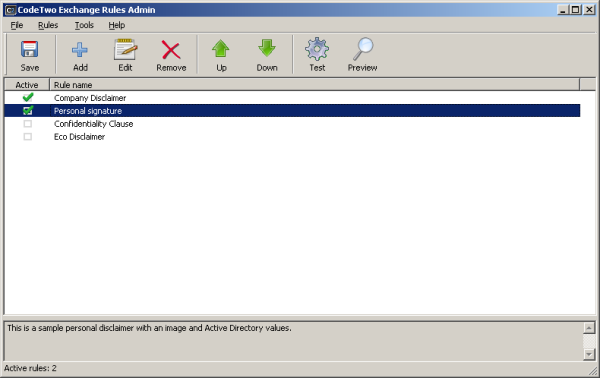This screenshot has height=378, width=600.
Task: Enable Eco Disclaimer checkbox
Action: click(x=28, y=137)
